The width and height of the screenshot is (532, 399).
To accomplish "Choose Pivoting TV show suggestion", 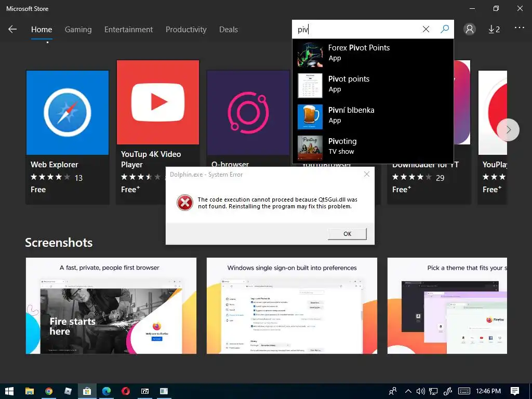I will (373, 148).
